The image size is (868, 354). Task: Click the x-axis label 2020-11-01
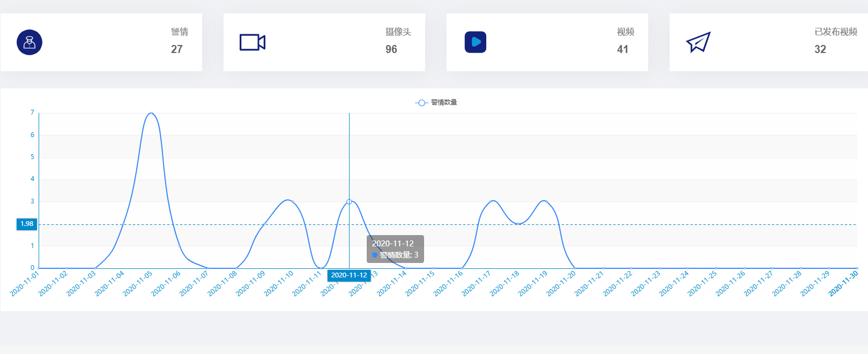point(25,283)
